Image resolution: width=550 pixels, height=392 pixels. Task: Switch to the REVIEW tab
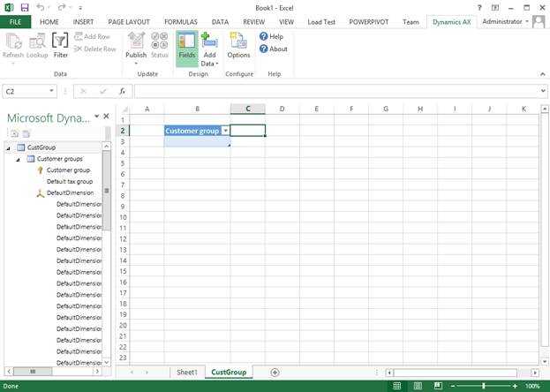pyautogui.click(x=253, y=22)
